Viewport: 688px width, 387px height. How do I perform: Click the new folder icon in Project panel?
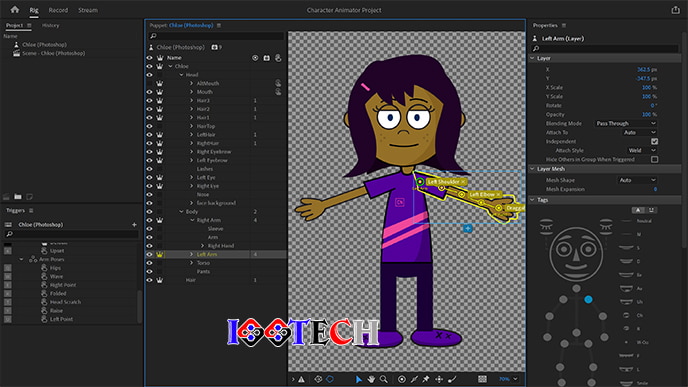click(x=18, y=197)
